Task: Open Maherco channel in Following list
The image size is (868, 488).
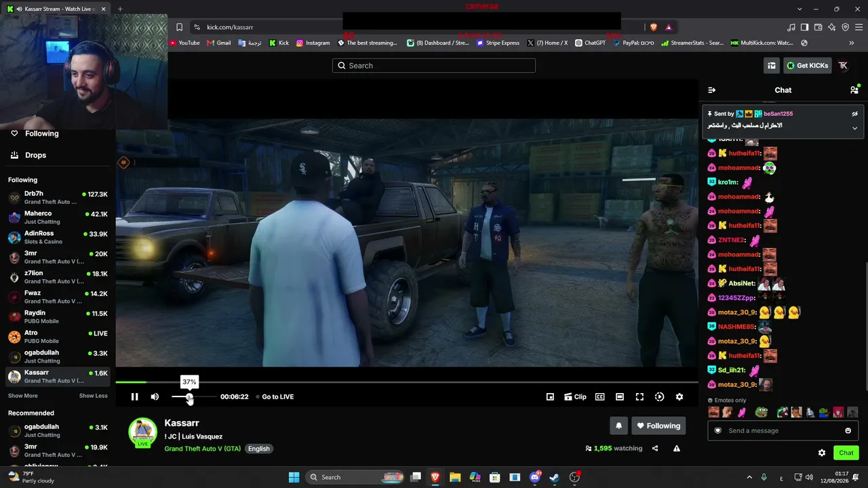Action: pos(58,218)
